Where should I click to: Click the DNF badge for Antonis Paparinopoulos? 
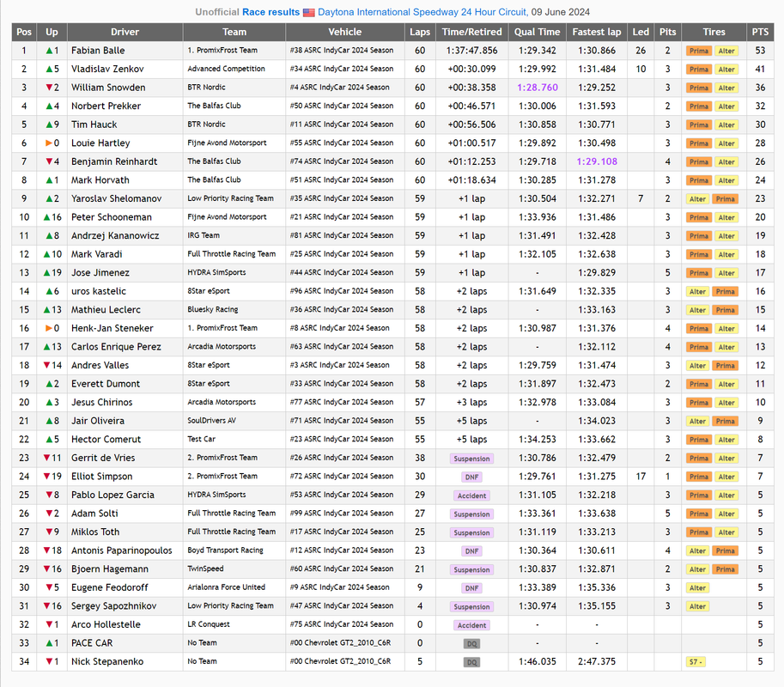point(472,551)
